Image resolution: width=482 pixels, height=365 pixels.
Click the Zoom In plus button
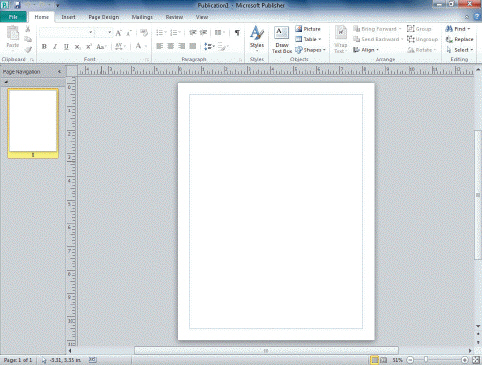pos(465,360)
